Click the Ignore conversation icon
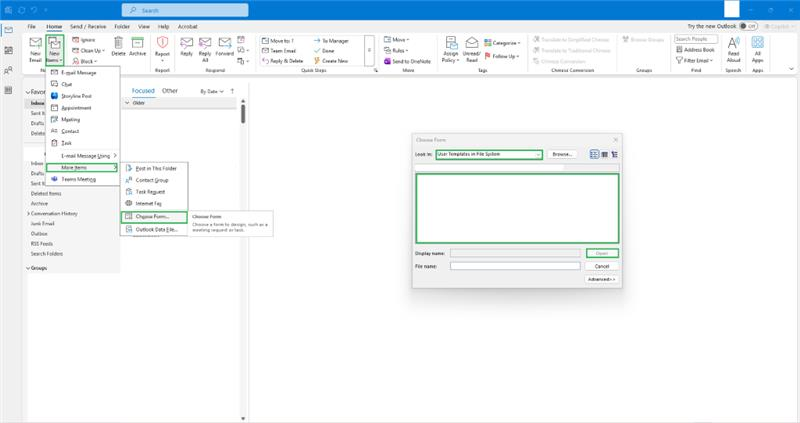The height and width of the screenshot is (423, 800). pyautogui.click(x=76, y=40)
